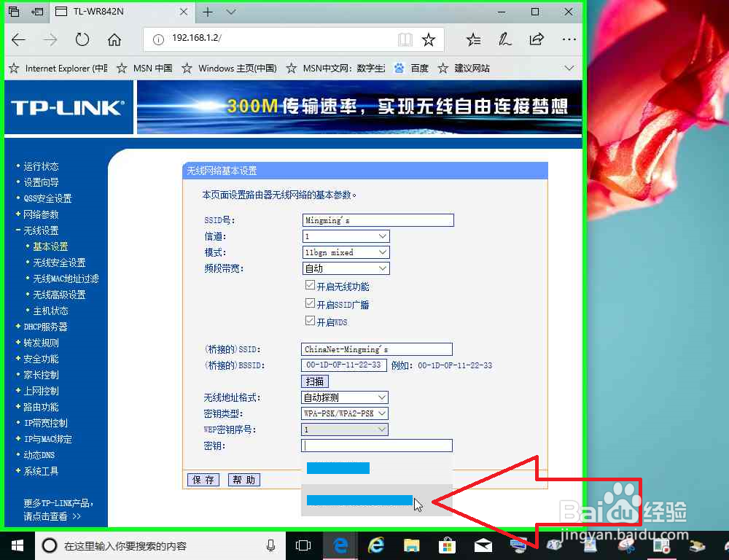Click 更多TP-LINK产品 link
This screenshot has height=560, width=729.
tap(58, 503)
